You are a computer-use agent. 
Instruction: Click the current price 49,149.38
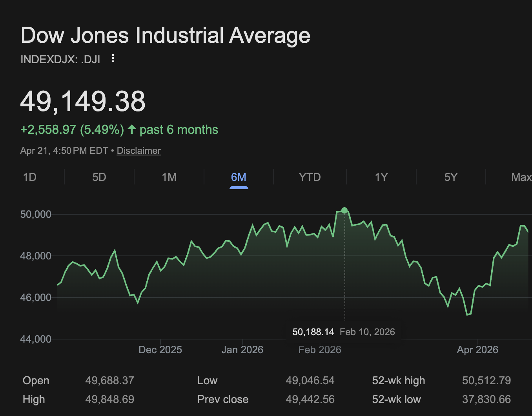pos(83,101)
